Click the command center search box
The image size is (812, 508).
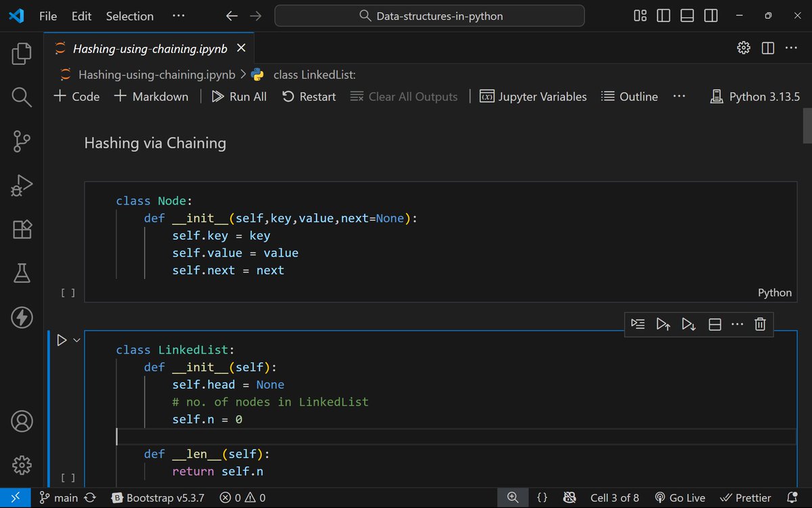(430, 15)
